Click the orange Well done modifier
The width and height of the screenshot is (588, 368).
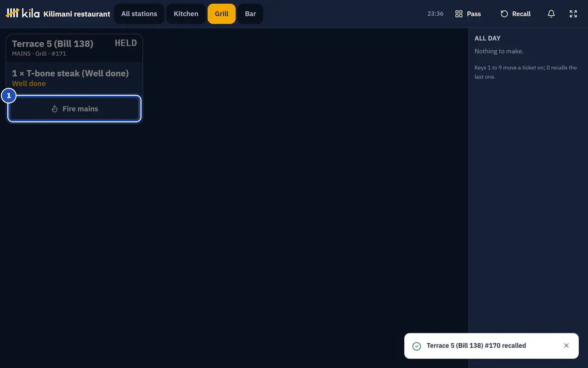coord(29,83)
